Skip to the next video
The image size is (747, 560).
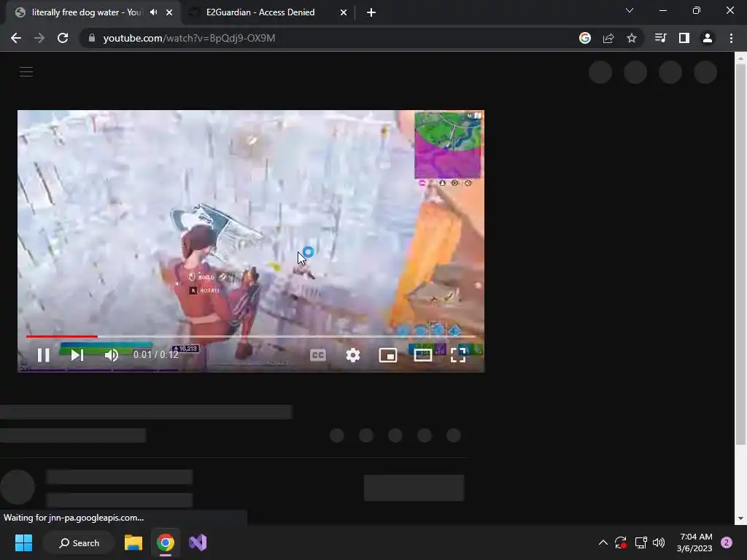(x=77, y=355)
